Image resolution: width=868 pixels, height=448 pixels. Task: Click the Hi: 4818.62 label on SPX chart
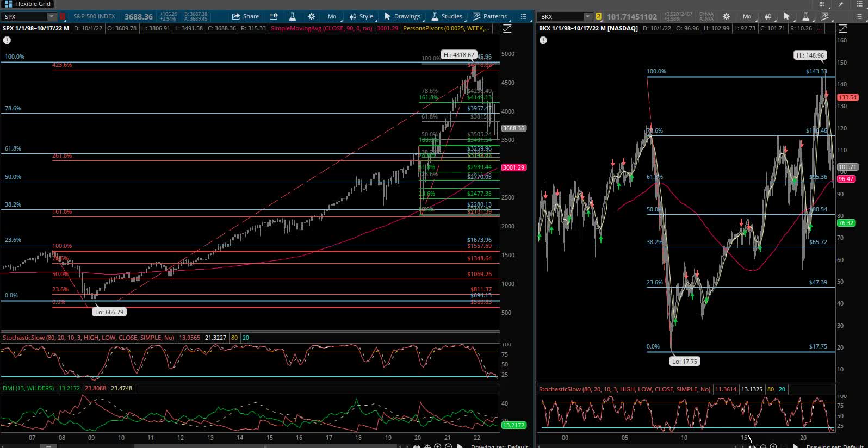click(460, 55)
